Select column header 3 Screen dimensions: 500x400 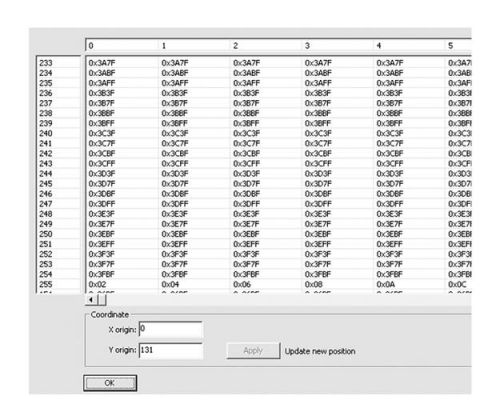(x=337, y=46)
